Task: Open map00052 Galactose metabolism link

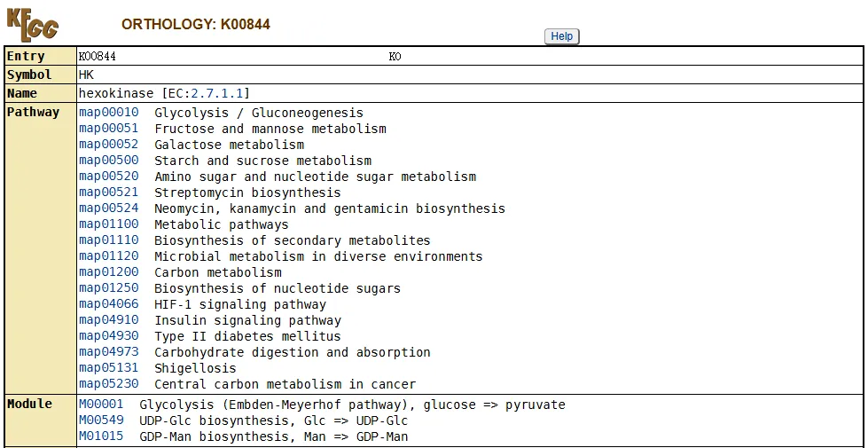Action: [x=108, y=145]
